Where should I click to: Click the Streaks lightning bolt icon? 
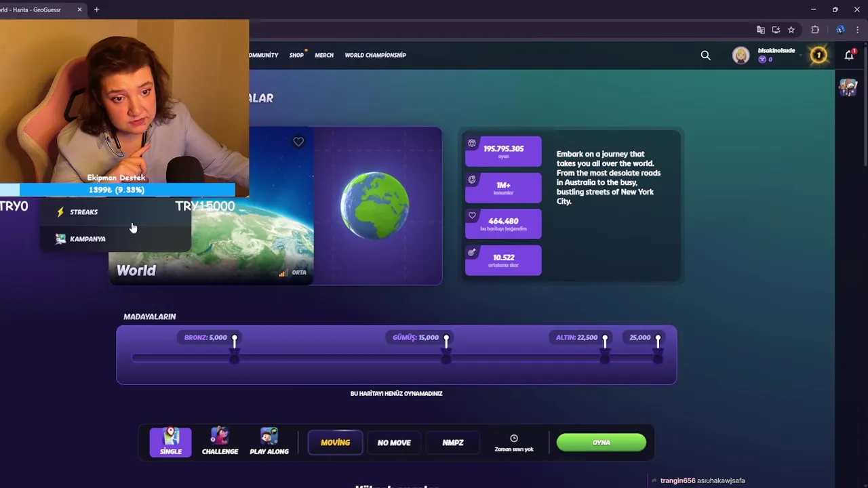[60, 212]
